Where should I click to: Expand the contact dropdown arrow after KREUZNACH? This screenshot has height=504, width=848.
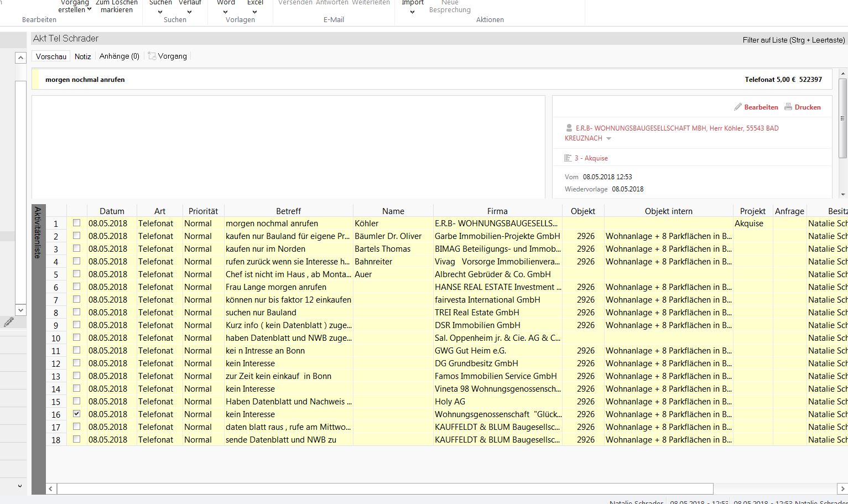tap(609, 139)
